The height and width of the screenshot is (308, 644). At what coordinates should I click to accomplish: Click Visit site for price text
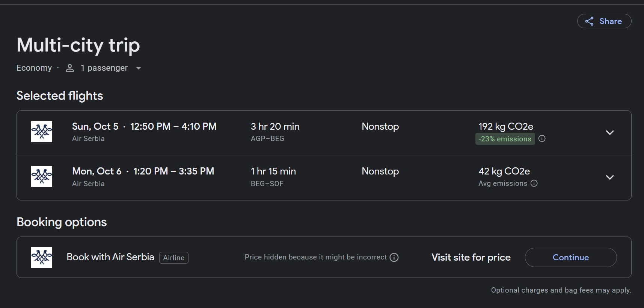pos(471,258)
